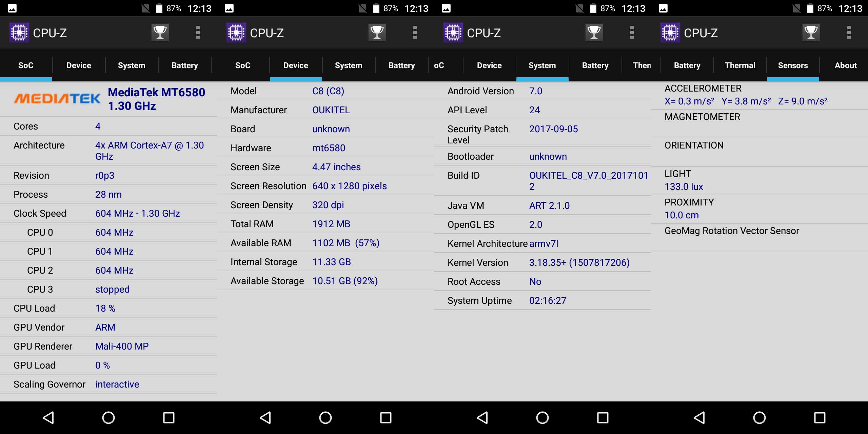
Task: Tap the Architecture value '4x ARM Cortex-A7 @ 1.30 GHz'
Action: 150,151
